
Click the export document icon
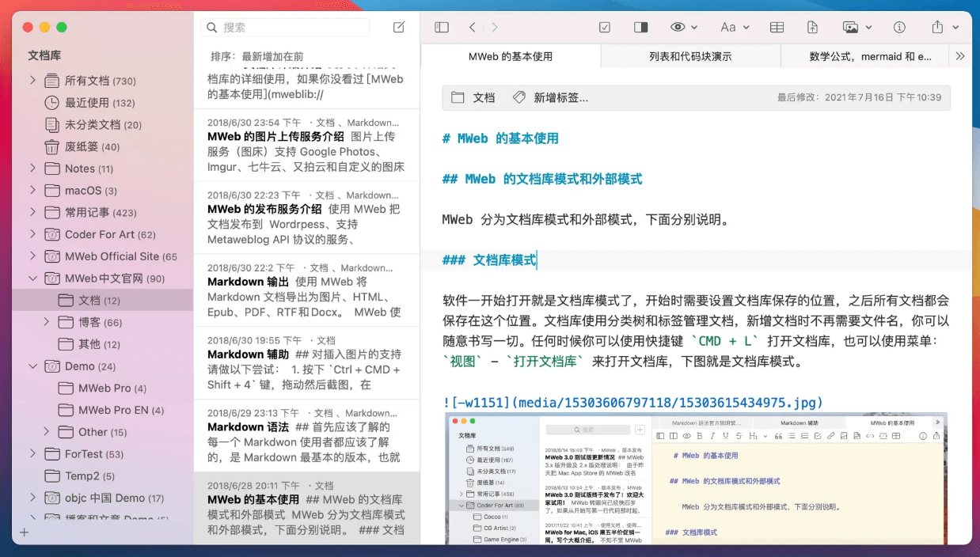[x=812, y=28]
